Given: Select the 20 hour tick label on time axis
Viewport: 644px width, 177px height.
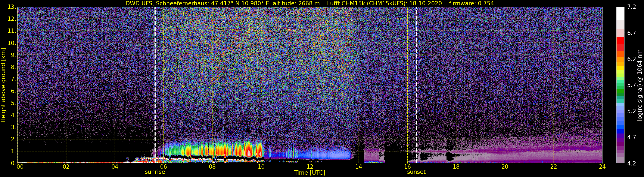Looking at the screenshot, I should pos(505,166).
